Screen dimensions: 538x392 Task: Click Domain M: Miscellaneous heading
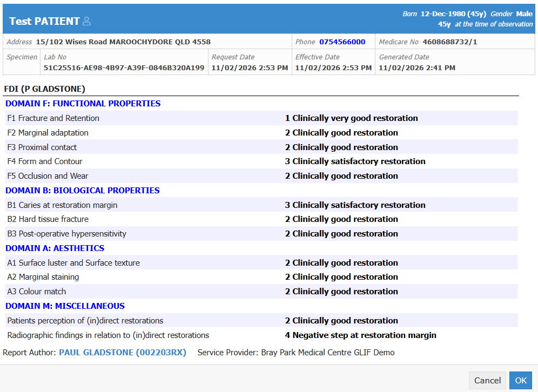pos(65,306)
